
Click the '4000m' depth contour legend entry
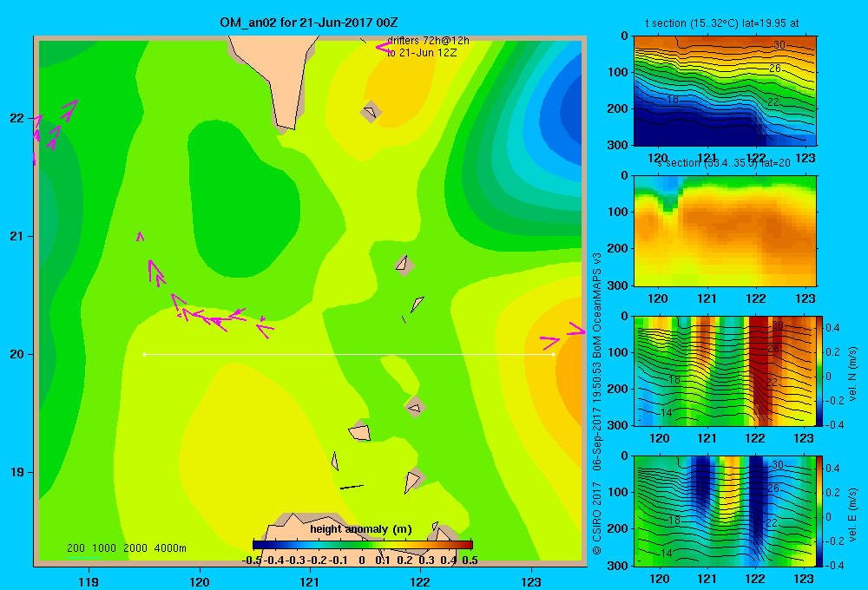point(170,548)
